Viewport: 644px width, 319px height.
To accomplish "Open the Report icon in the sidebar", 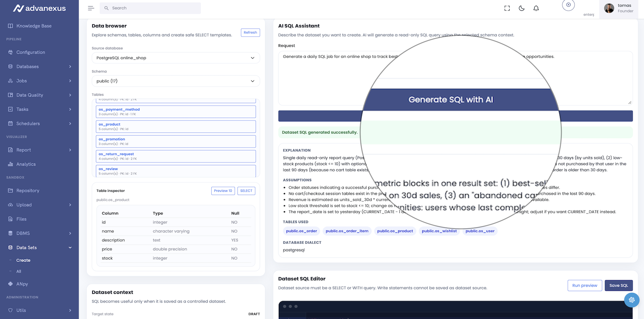I will click(10, 150).
